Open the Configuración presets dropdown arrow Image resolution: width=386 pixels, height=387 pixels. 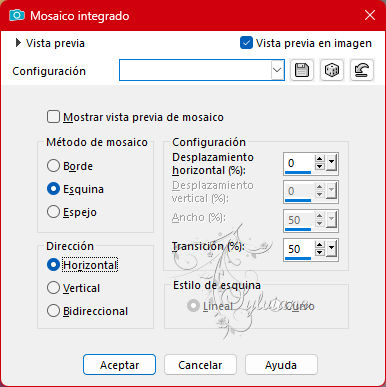[277, 70]
